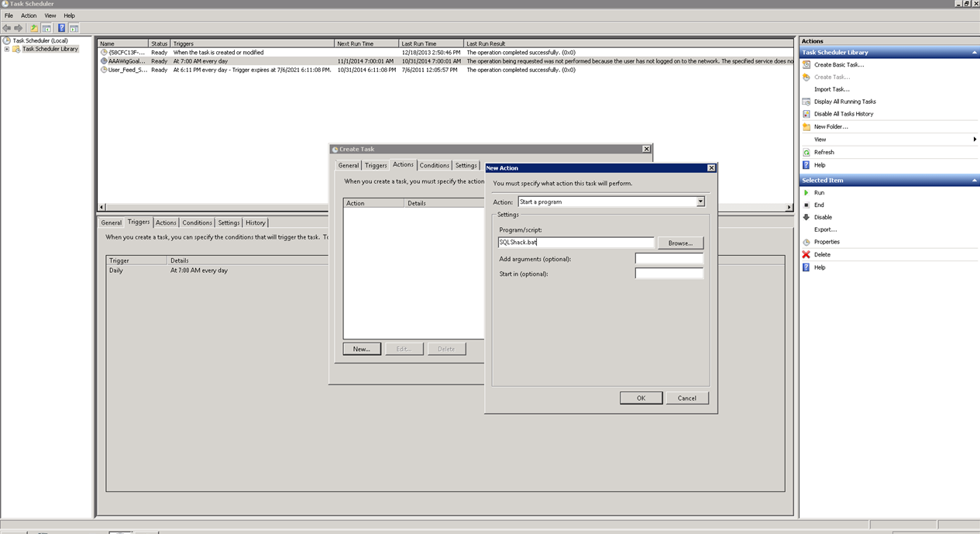Open the History tab in the lower pane
The width and height of the screenshot is (980, 534).
pyautogui.click(x=255, y=222)
